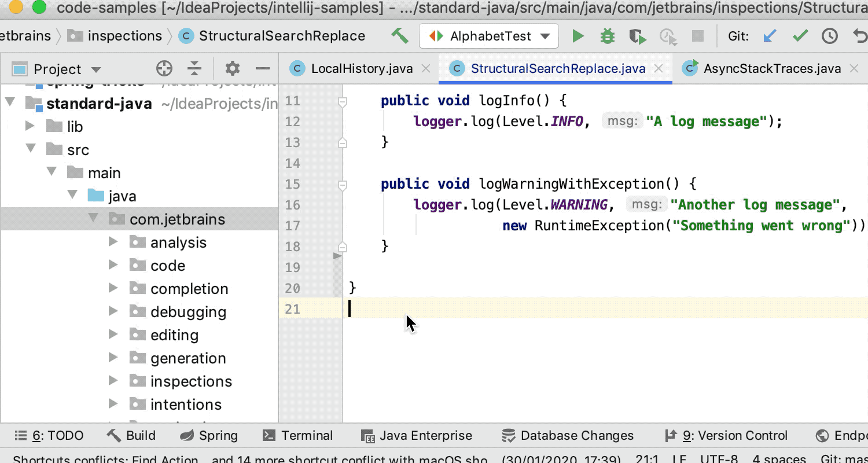
Task: Open the Spring tool window
Action: click(209, 436)
